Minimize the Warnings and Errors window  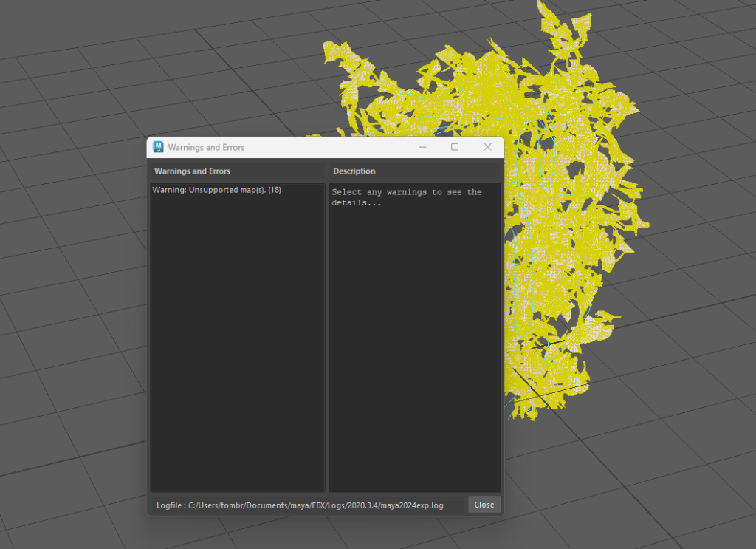(423, 147)
